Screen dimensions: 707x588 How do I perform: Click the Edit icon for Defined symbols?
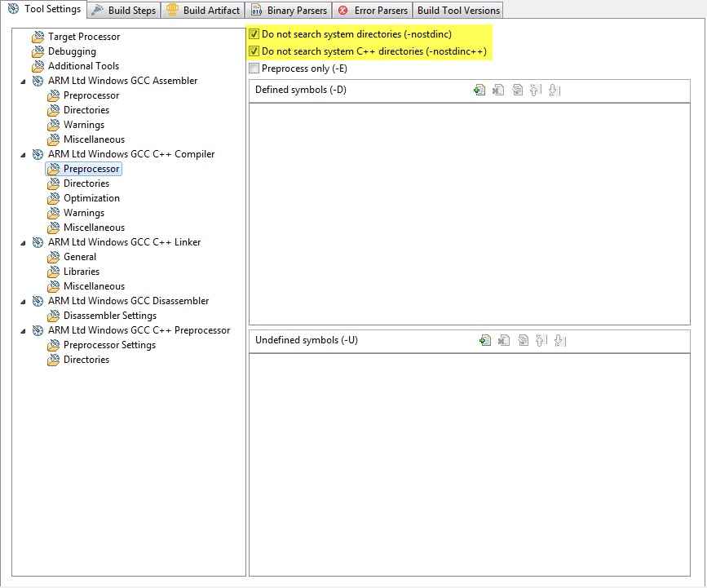coord(517,90)
